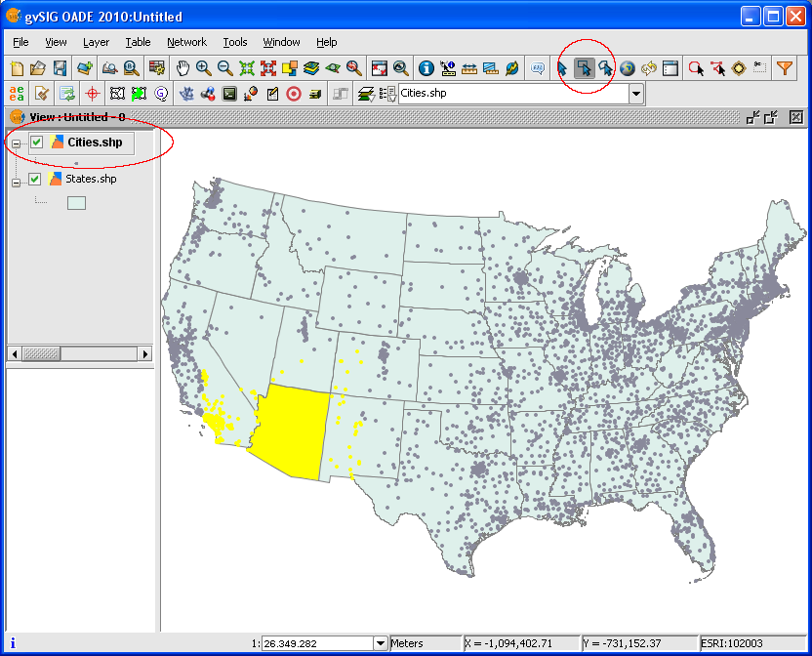Open the Network menu
Viewport: 812px width, 656px height.
pos(186,42)
